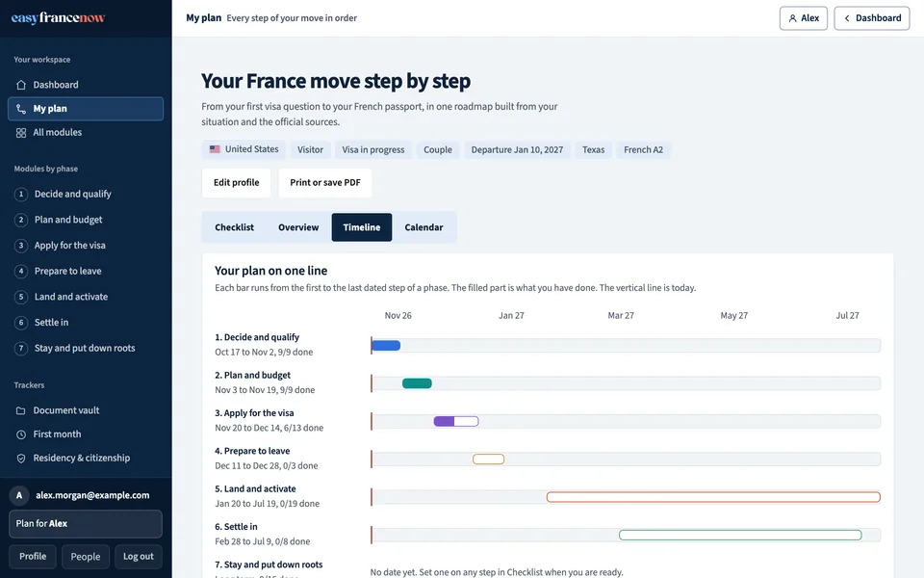This screenshot has width=924, height=578.
Task: Open Land and activate module
Action: pyautogui.click(x=86, y=297)
